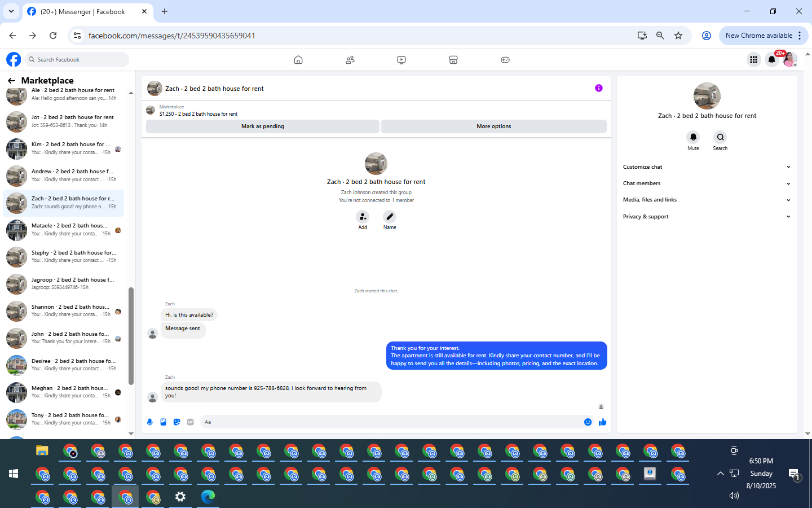
Task: Open Windows Start menu
Action: click(14, 474)
